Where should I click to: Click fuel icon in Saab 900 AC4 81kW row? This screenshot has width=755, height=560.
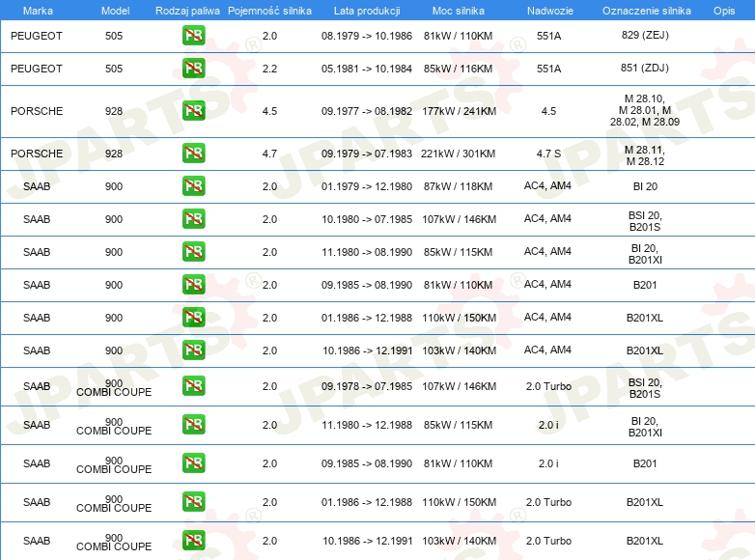193,284
